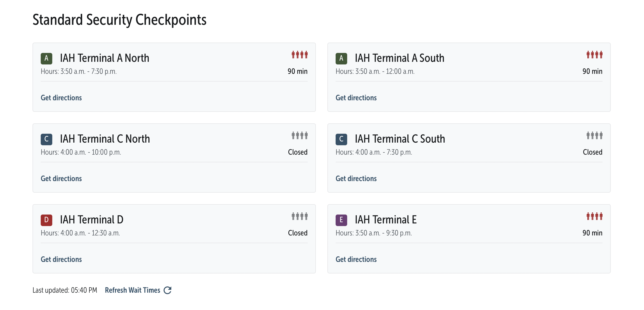Click the green A badge for Terminal A South

(341, 58)
